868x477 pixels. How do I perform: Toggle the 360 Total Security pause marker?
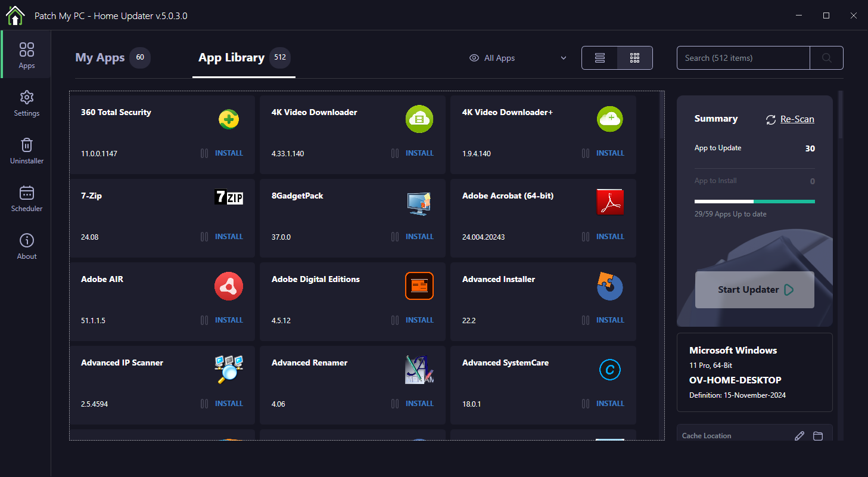(x=204, y=153)
